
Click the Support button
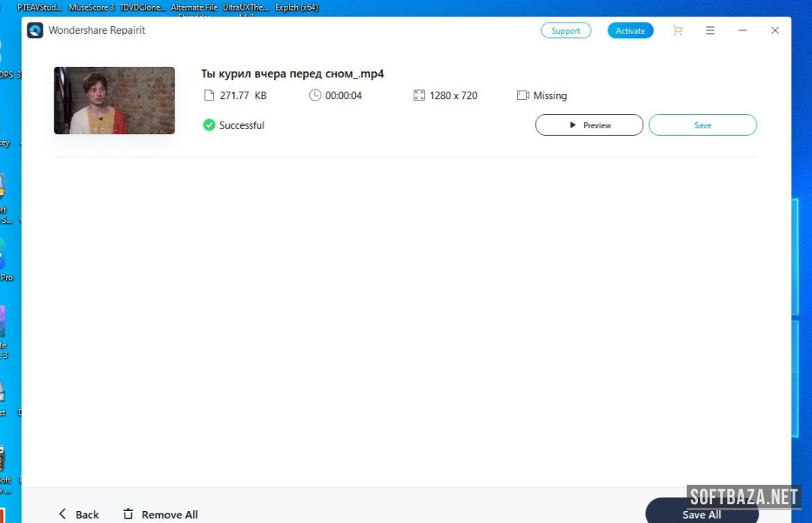(x=565, y=31)
